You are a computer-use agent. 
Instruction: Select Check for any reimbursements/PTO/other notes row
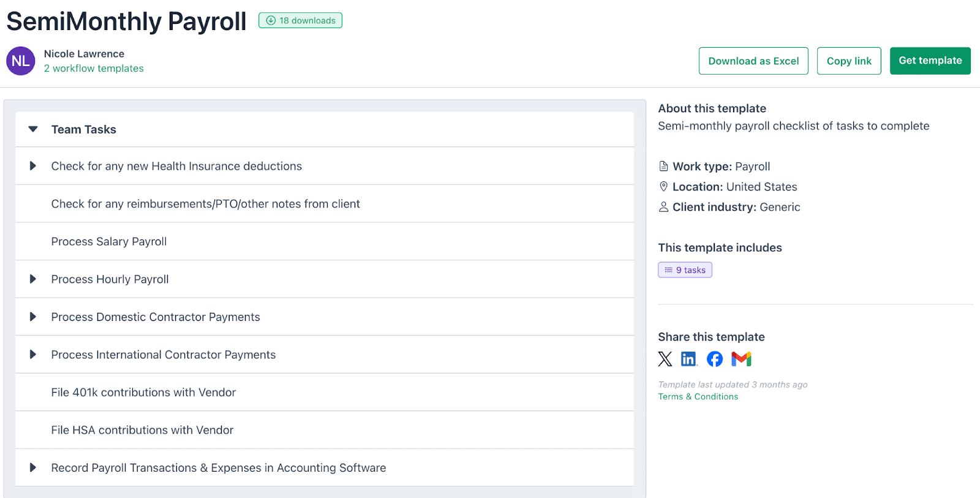tap(325, 204)
